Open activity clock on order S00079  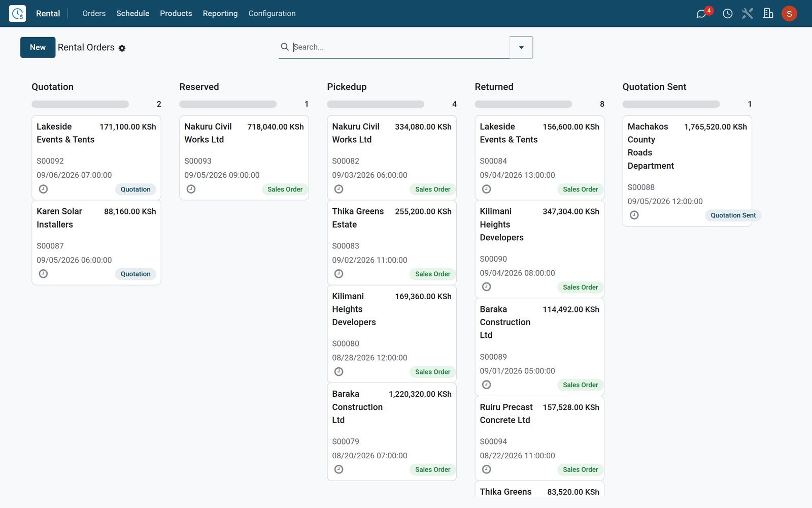tap(339, 469)
